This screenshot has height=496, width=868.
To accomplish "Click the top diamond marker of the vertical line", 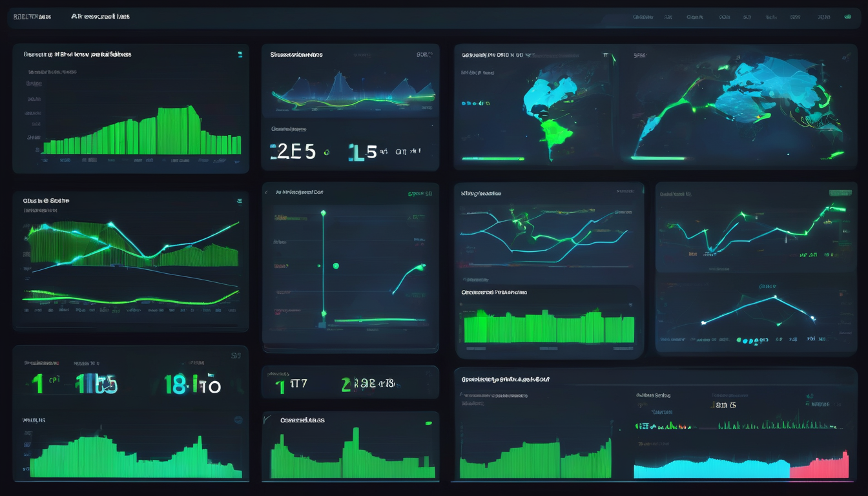I will pyautogui.click(x=323, y=212).
